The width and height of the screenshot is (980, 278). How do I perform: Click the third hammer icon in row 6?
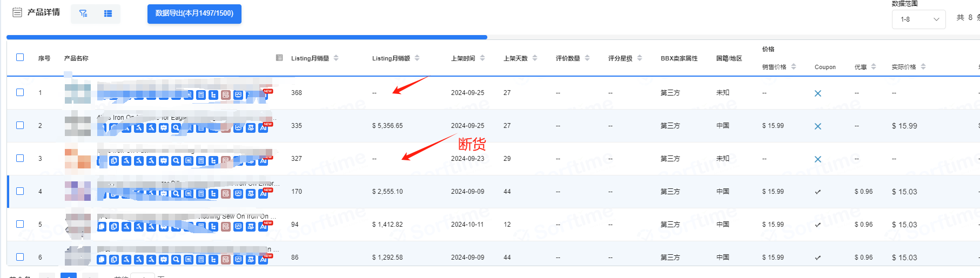pyautogui.click(x=151, y=260)
